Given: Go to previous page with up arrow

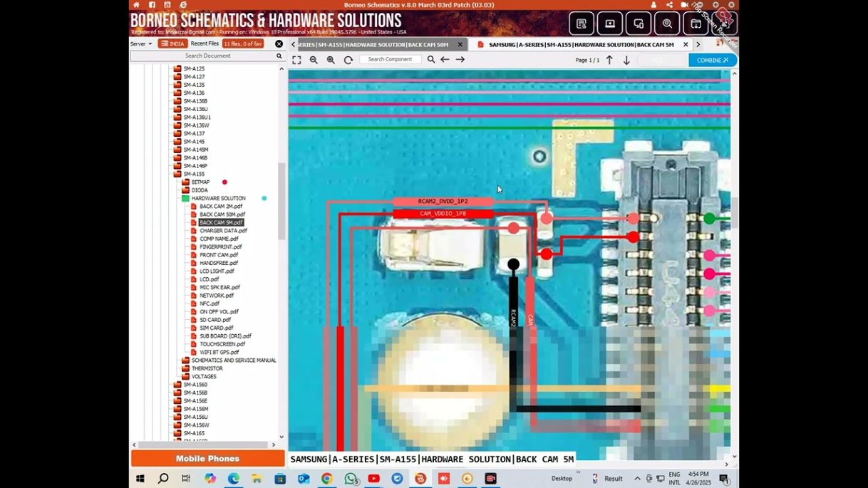Looking at the screenshot, I should 609,61.
